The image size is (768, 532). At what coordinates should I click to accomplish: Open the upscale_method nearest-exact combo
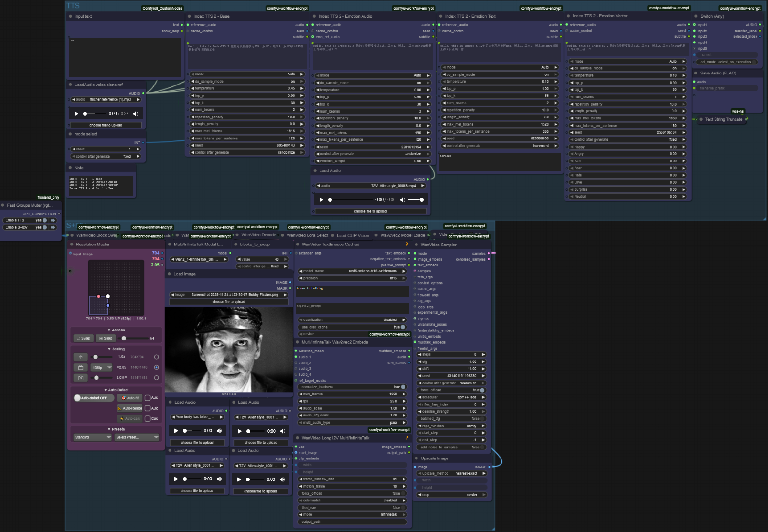click(x=452, y=473)
